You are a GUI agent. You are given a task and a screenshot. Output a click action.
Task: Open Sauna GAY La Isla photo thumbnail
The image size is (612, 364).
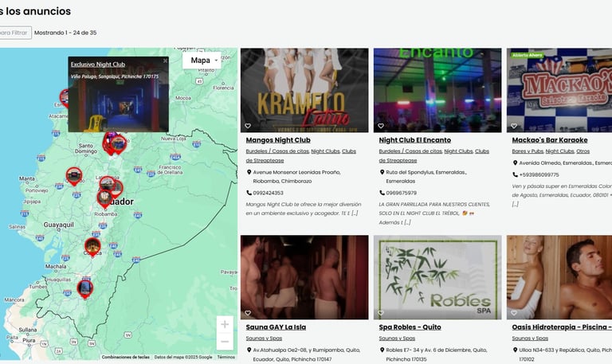pos(304,277)
